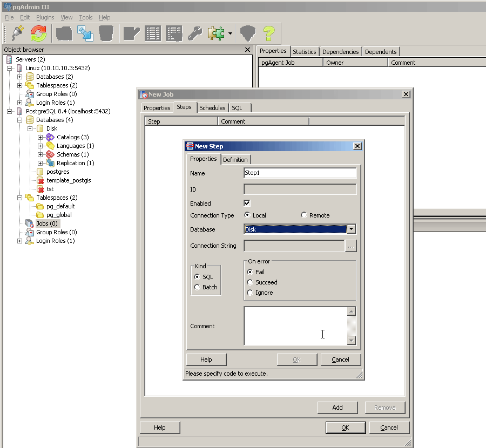The width and height of the screenshot is (486, 448).
Task: Collapse the Linux server tree node
Action: (10, 68)
